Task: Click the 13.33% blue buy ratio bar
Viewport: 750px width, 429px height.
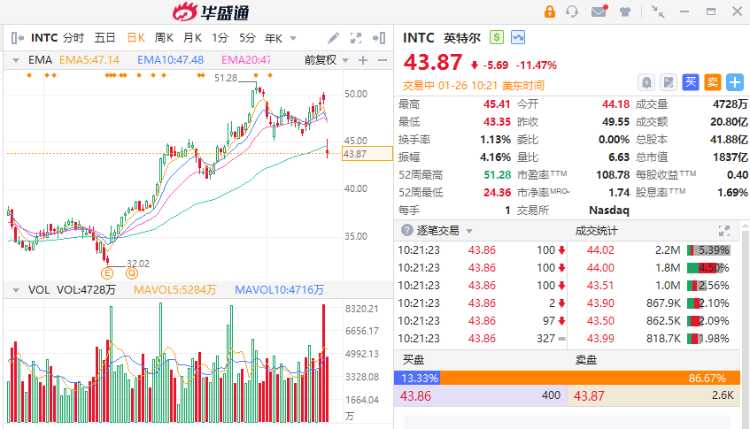Action: click(x=417, y=378)
